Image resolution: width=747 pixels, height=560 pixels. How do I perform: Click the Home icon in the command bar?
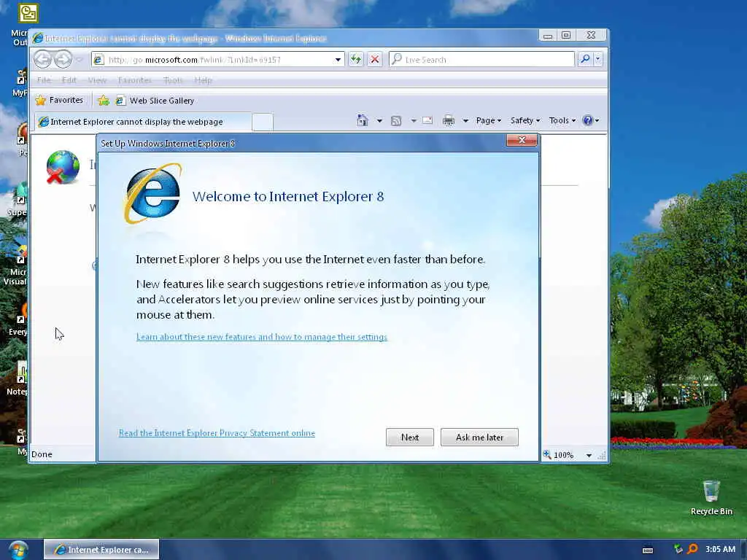coord(363,120)
